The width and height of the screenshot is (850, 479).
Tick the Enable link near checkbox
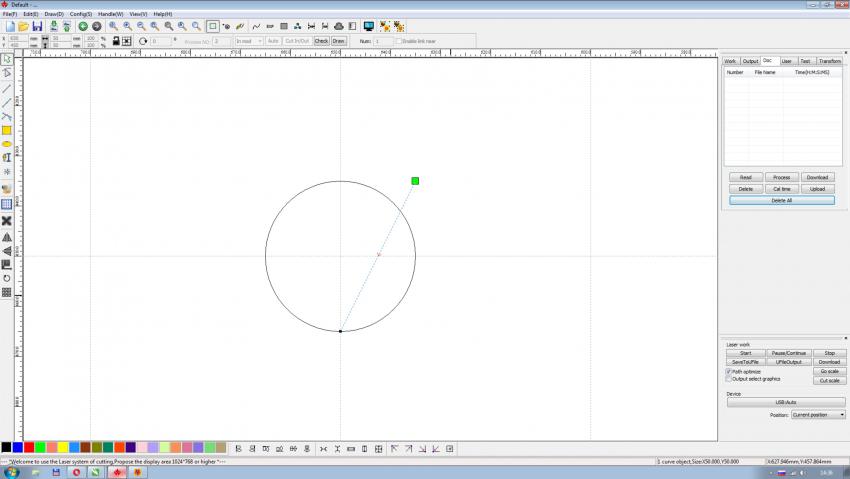click(397, 41)
